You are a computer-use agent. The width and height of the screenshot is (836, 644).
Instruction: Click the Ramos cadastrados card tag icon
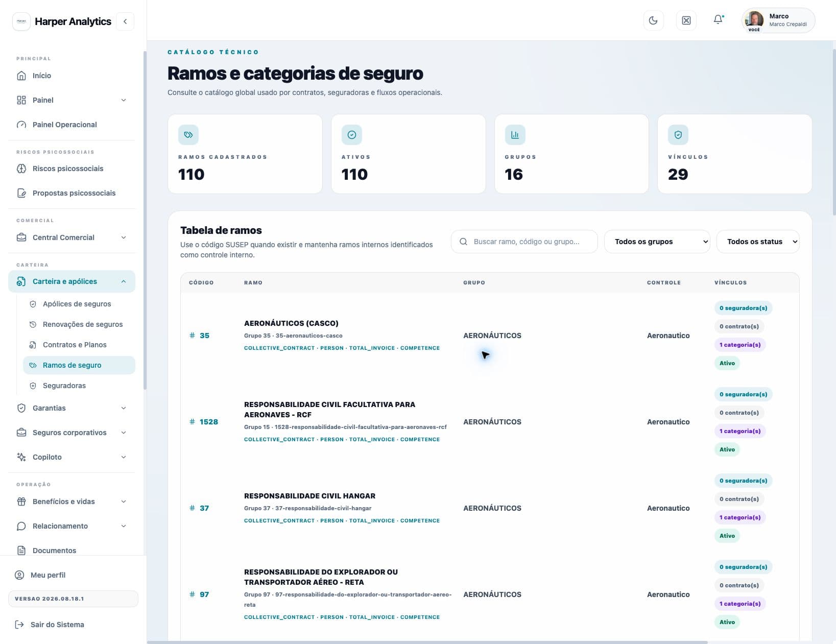coord(188,135)
